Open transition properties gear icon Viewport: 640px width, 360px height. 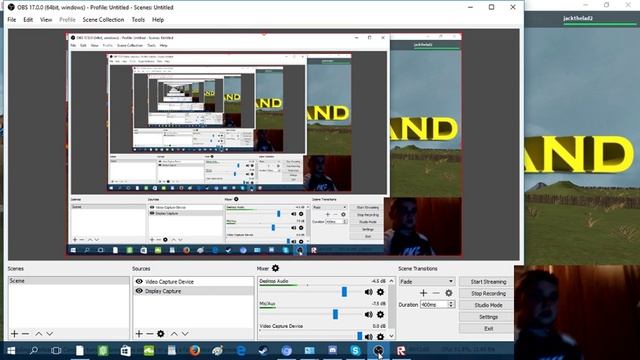(449, 293)
